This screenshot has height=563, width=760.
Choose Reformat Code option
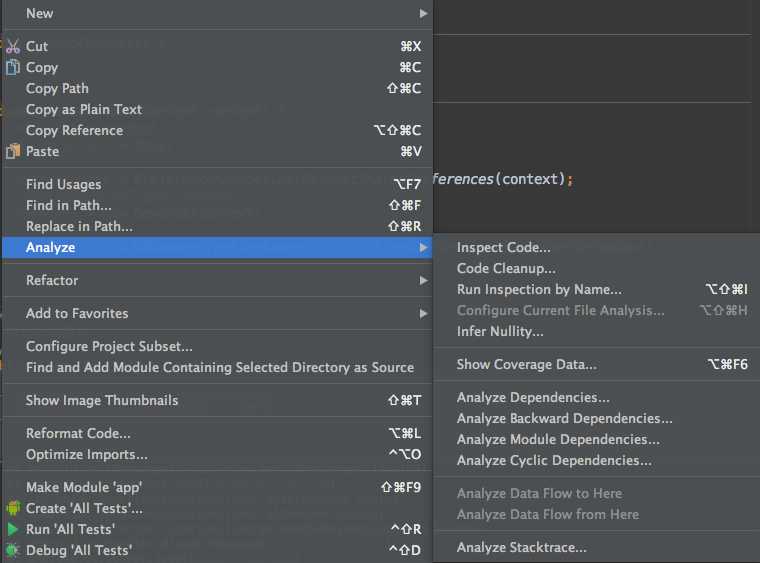(x=78, y=433)
